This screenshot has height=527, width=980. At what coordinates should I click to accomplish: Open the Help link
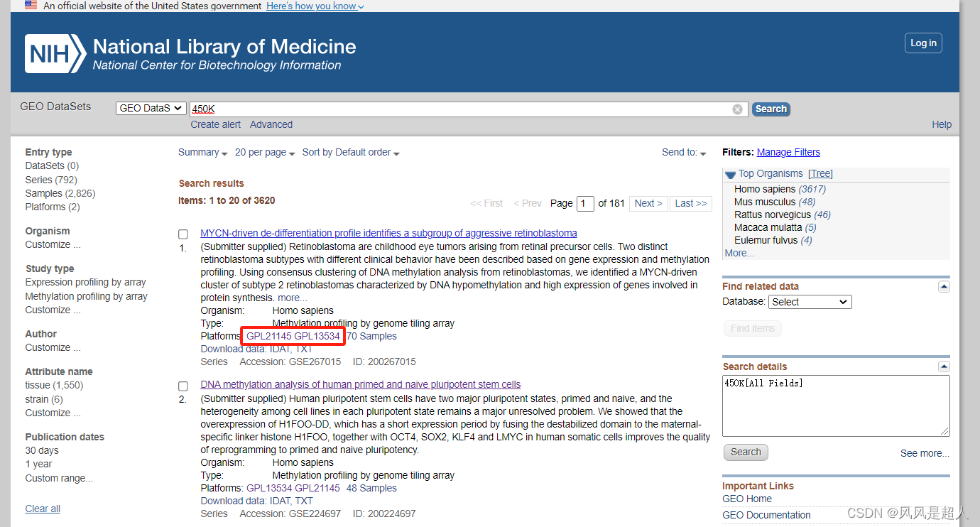(942, 124)
